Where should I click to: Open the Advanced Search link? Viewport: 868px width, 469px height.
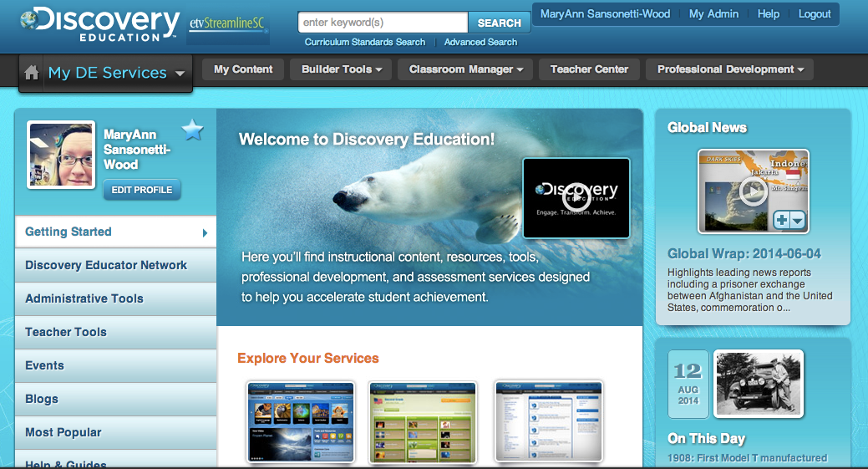[x=480, y=42]
